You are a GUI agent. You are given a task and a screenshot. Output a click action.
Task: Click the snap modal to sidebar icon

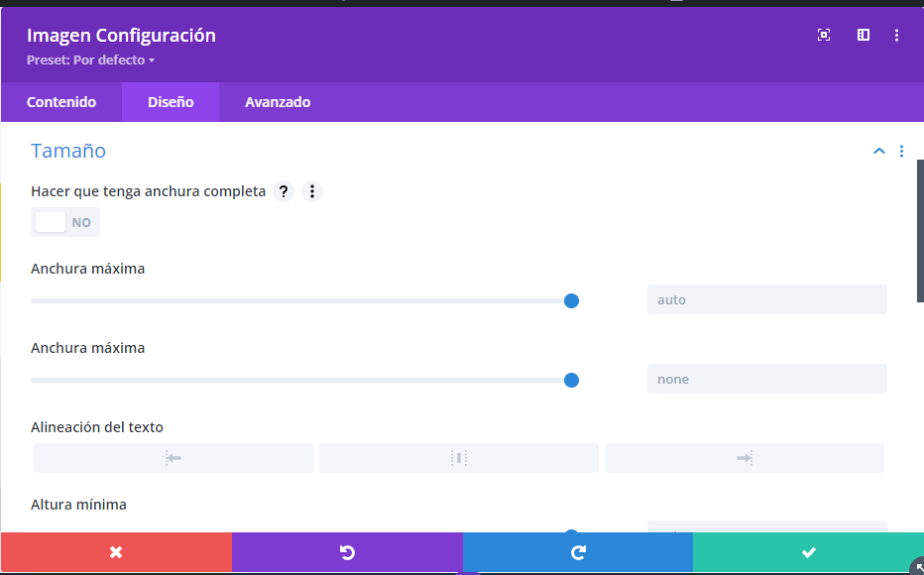(864, 35)
